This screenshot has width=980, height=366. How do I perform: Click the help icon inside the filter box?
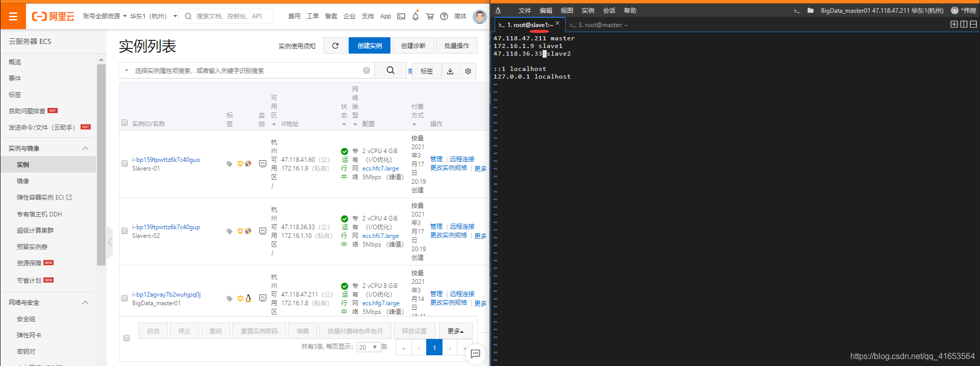click(366, 70)
